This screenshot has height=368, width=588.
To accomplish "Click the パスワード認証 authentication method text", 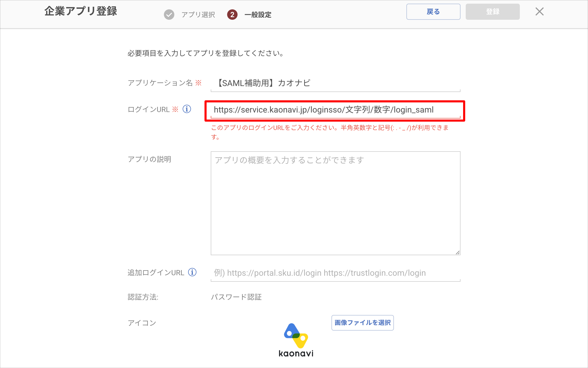I will pyautogui.click(x=236, y=297).
